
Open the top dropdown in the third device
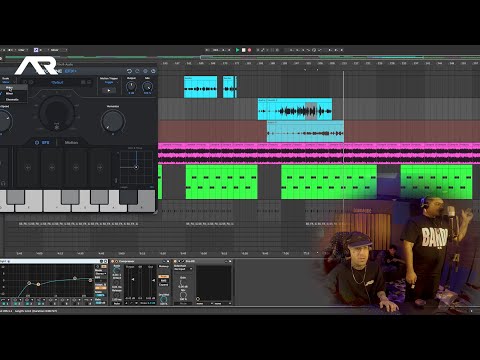point(183,269)
